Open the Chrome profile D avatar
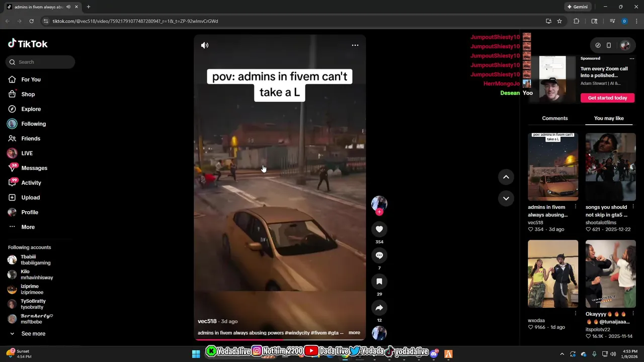The height and width of the screenshot is (362, 644). coord(624,21)
